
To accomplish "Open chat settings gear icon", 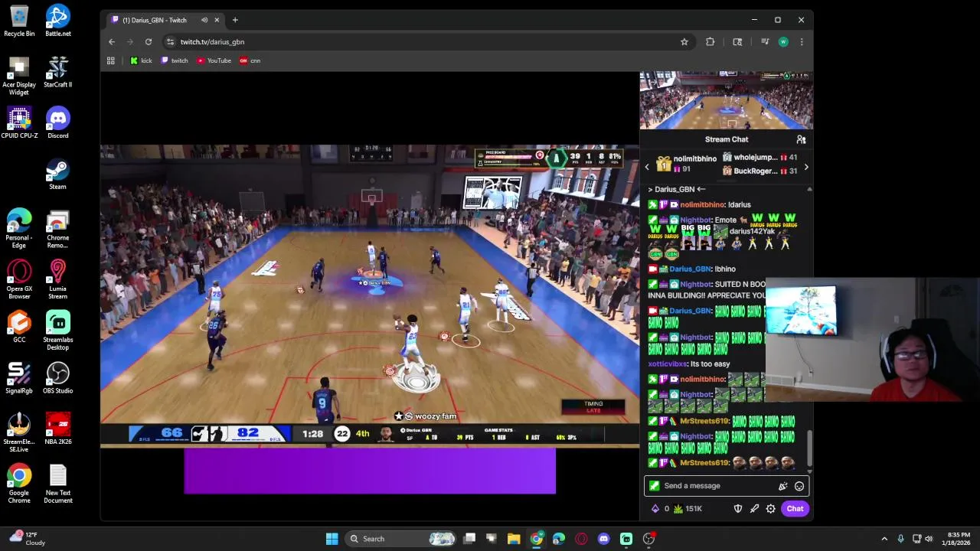I will tap(771, 509).
